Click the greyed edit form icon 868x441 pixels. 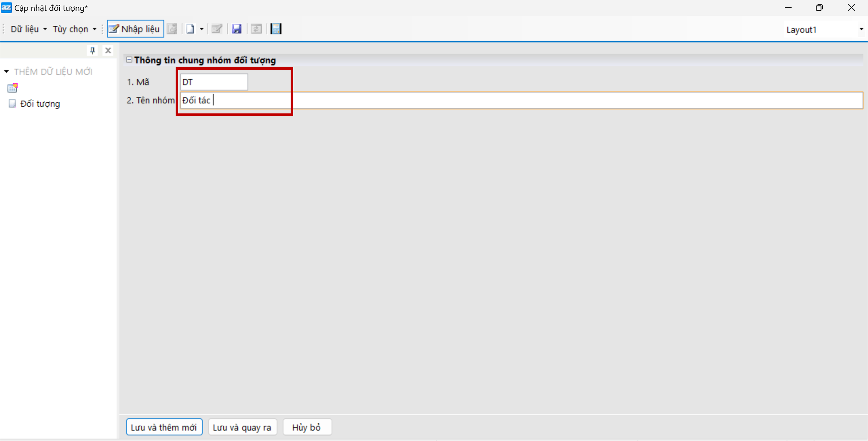click(217, 29)
